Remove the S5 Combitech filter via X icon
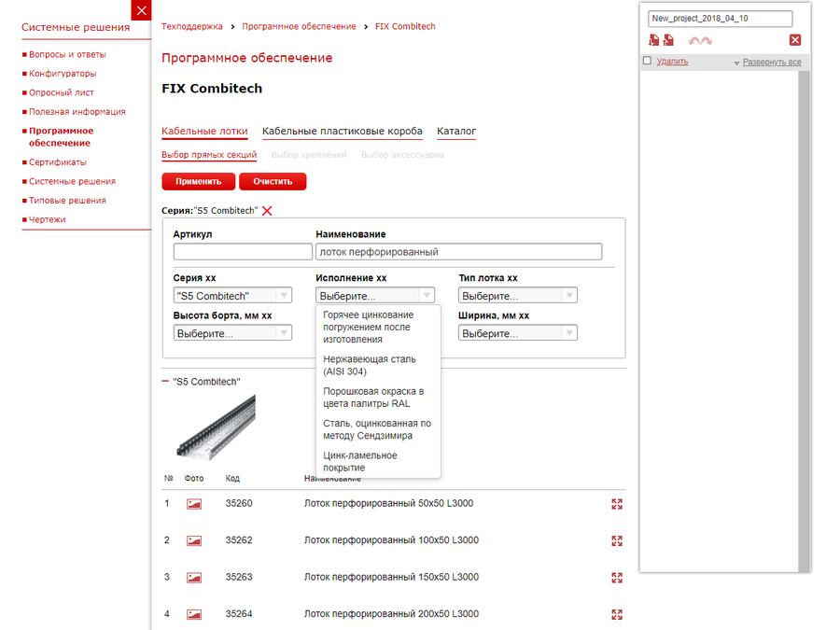840x630 pixels. pos(266,211)
